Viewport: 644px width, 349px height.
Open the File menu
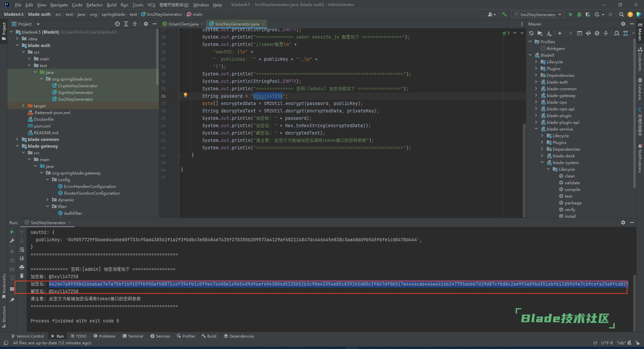tap(18, 5)
